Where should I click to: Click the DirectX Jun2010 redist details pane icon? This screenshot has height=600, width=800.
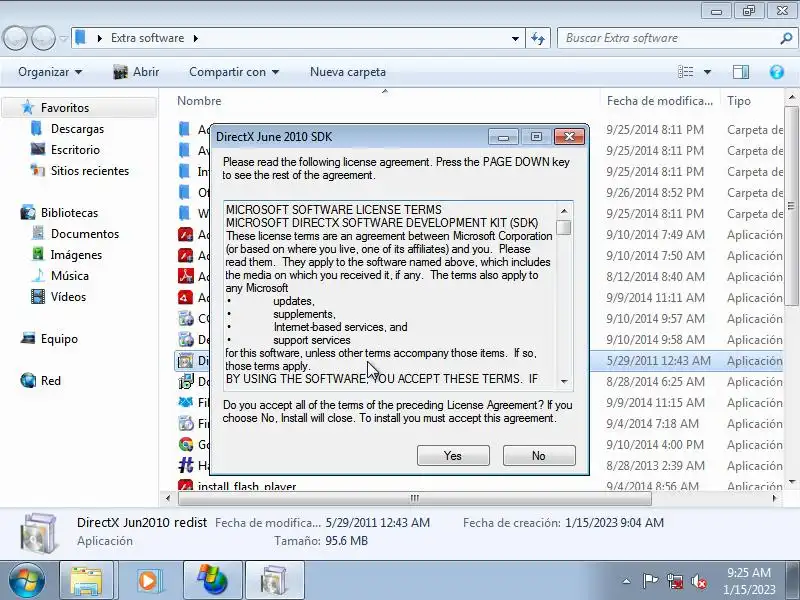(x=38, y=533)
